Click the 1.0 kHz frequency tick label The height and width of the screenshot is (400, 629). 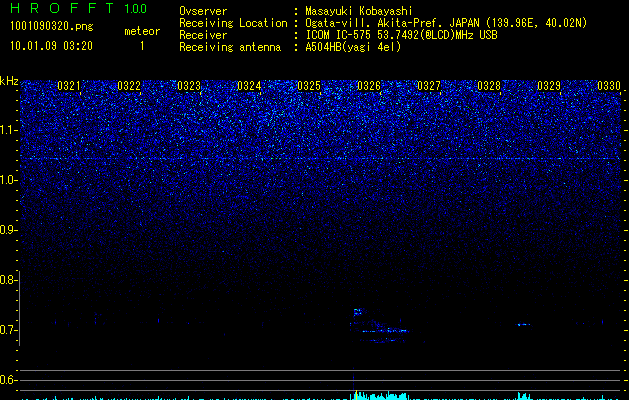[x=9, y=180]
